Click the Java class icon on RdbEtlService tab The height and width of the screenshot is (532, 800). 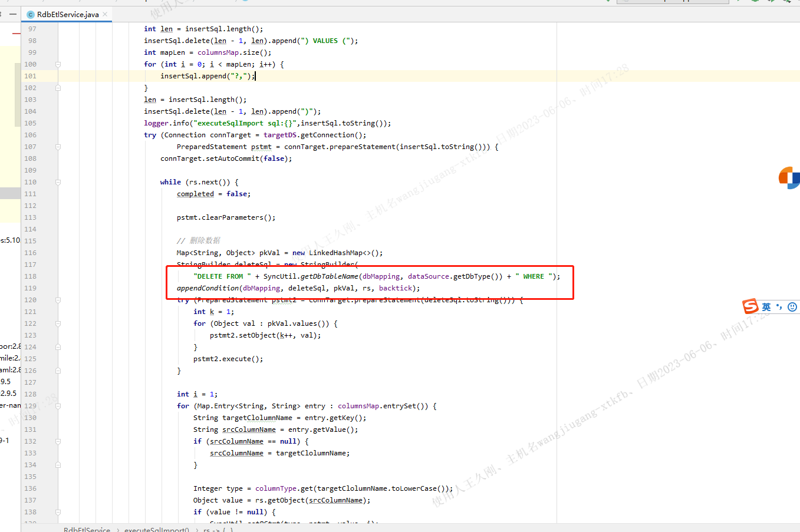(31, 14)
